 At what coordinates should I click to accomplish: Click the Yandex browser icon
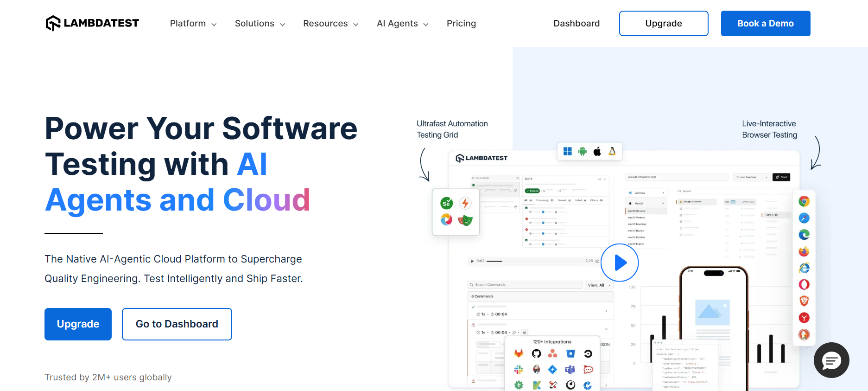pyautogui.click(x=804, y=318)
